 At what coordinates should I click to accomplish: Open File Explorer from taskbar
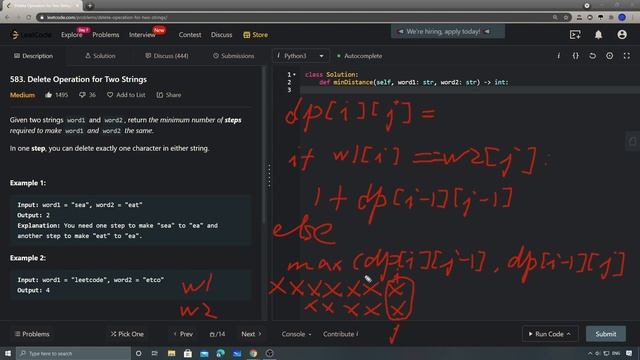171,353
